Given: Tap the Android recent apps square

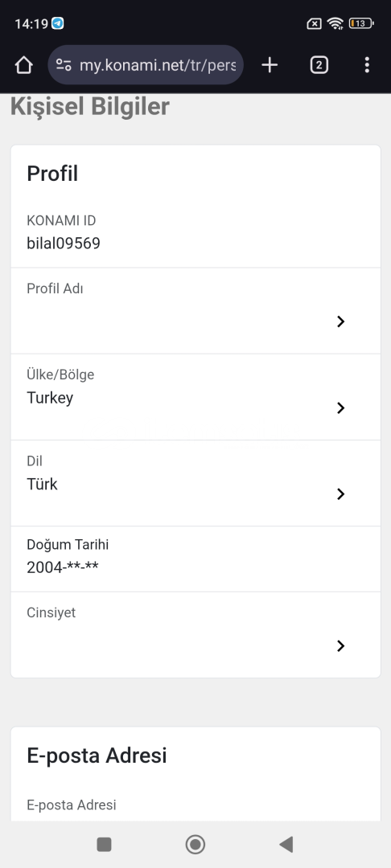Looking at the screenshot, I should click(104, 844).
